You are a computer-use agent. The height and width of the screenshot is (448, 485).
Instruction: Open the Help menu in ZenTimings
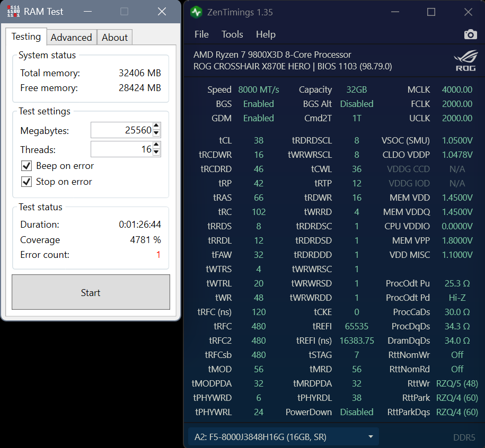click(266, 34)
